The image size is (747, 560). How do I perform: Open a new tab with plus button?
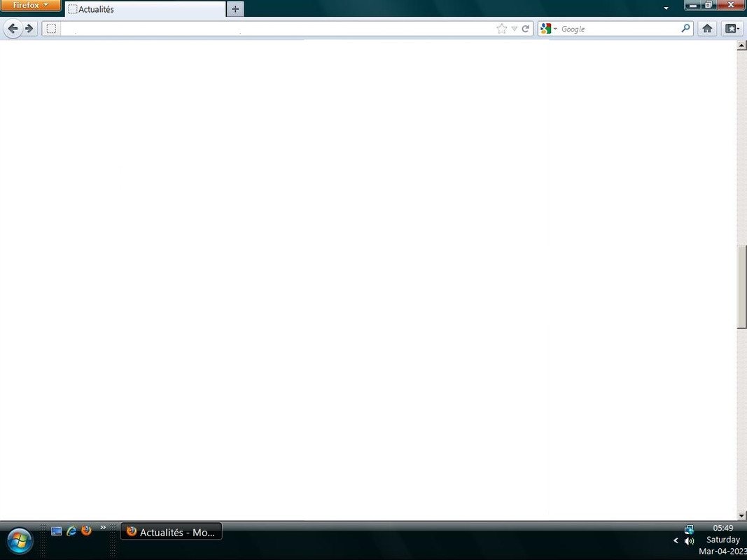click(x=235, y=9)
